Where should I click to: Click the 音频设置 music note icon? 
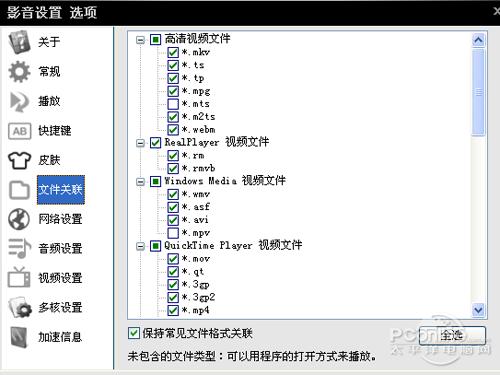(19, 249)
